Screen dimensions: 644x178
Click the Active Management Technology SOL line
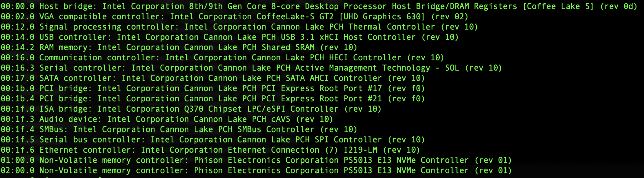click(251, 68)
